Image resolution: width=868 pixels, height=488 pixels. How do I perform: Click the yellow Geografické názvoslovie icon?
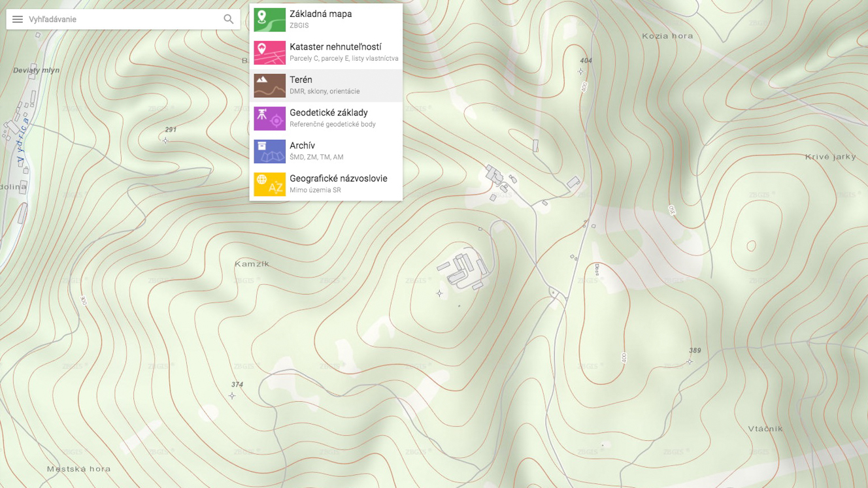[269, 184]
